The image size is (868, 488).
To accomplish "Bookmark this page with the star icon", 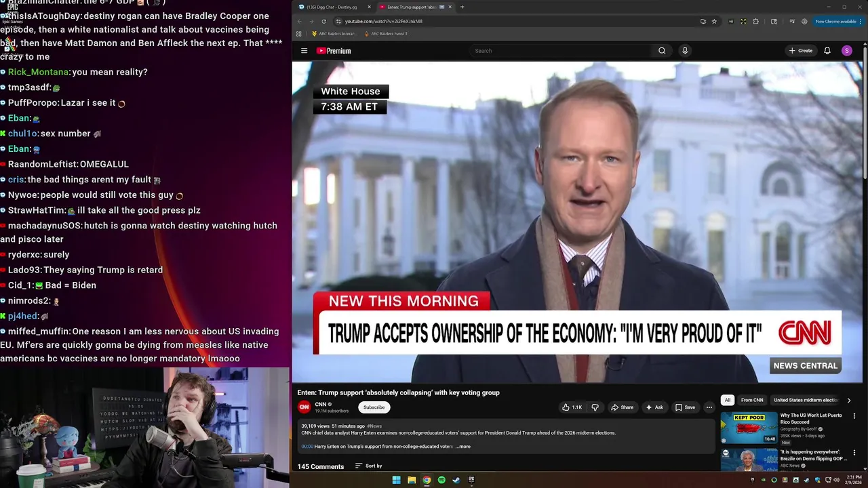I will pos(714,21).
